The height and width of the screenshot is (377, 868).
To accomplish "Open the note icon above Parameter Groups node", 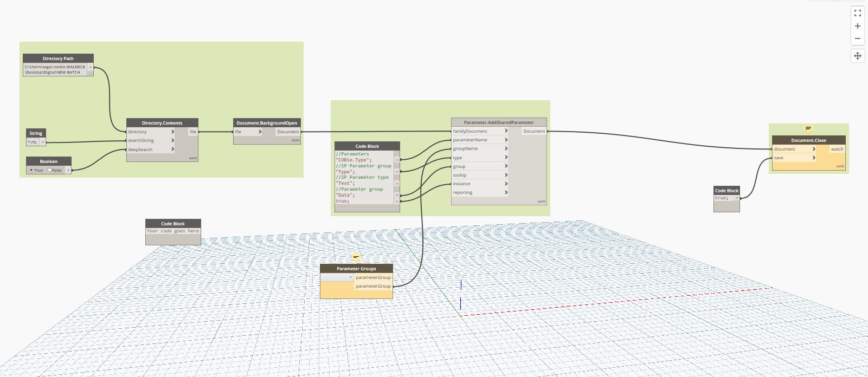I will (x=356, y=257).
